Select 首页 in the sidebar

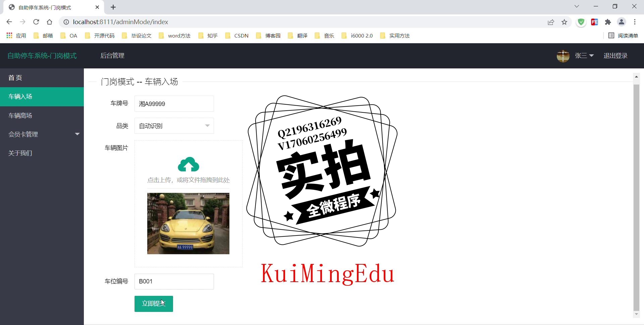coord(42,78)
